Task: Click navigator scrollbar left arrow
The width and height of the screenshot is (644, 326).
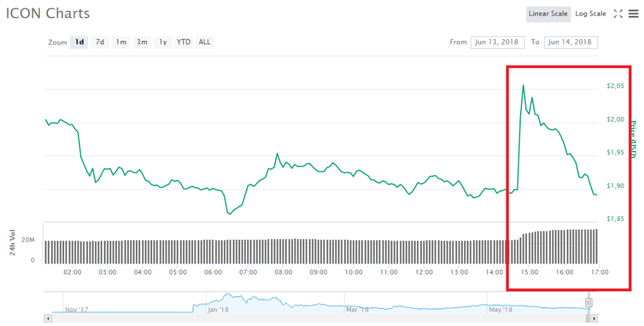Action: coord(48,318)
